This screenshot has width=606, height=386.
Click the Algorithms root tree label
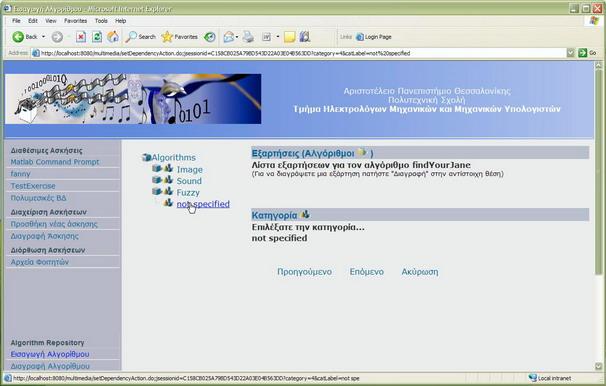(174, 157)
